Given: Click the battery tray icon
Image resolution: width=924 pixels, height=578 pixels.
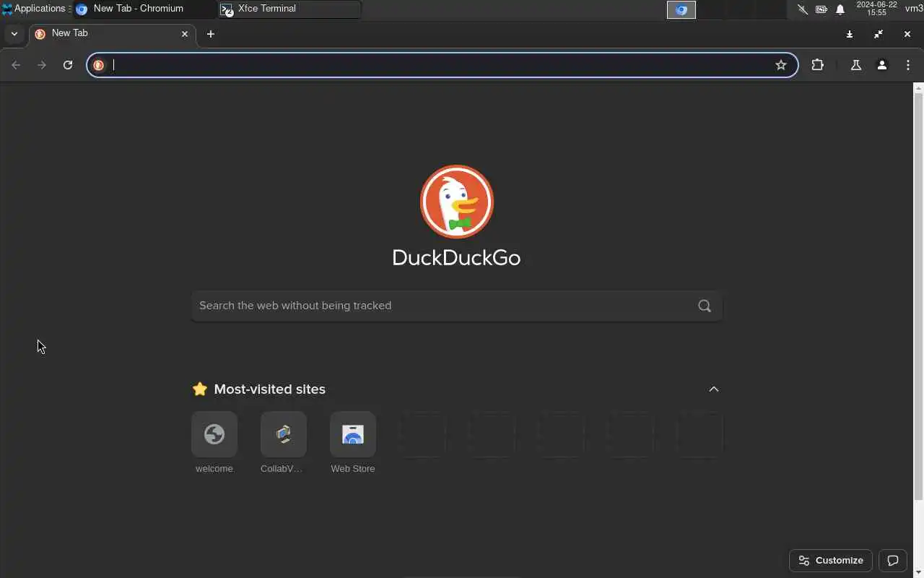Looking at the screenshot, I should [x=821, y=9].
